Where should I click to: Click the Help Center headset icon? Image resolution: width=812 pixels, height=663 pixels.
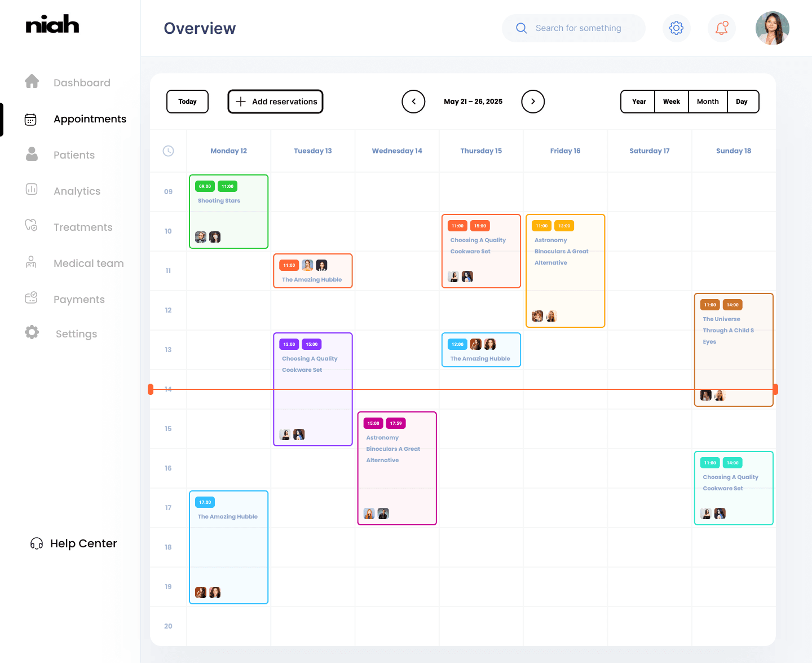point(37,543)
